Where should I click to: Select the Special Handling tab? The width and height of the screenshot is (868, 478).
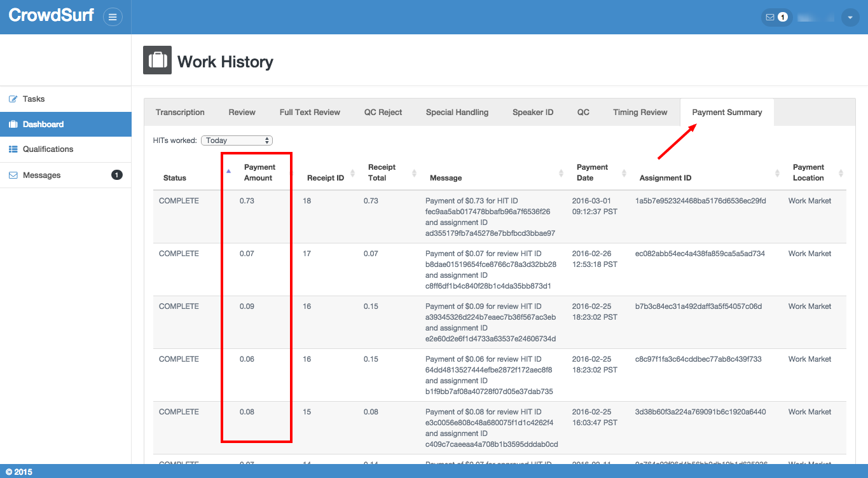pyautogui.click(x=457, y=113)
